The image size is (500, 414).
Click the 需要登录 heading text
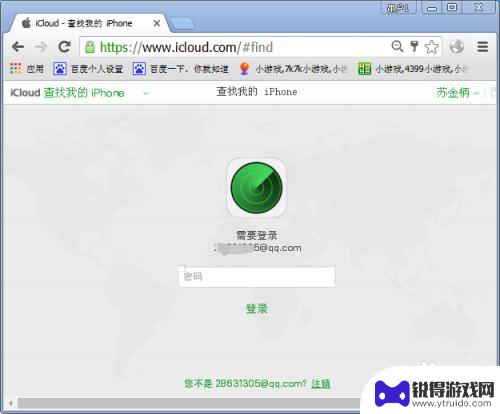click(257, 235)
